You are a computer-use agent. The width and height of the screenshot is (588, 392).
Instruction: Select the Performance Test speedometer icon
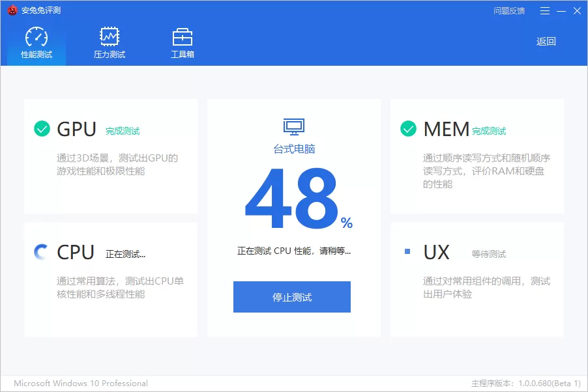point(35,36)
